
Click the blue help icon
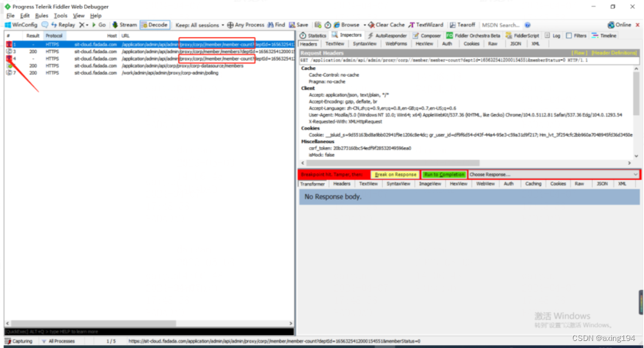[528, 25]
